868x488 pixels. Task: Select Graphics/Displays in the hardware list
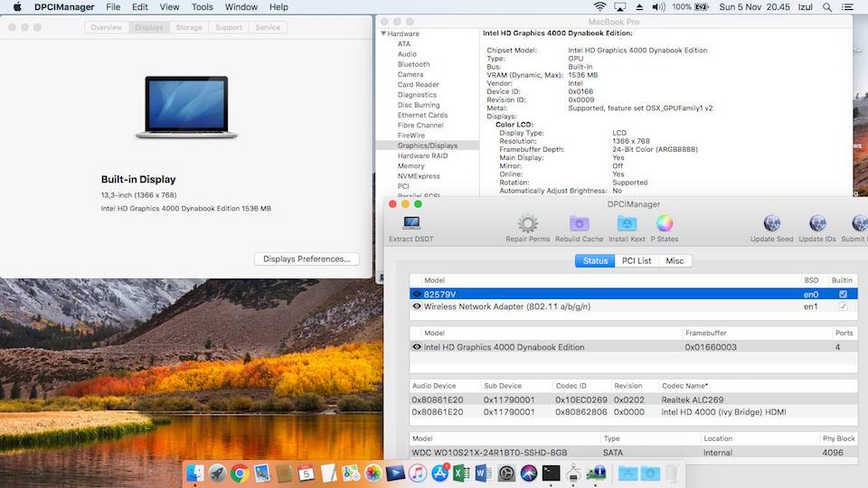point(428,145)
